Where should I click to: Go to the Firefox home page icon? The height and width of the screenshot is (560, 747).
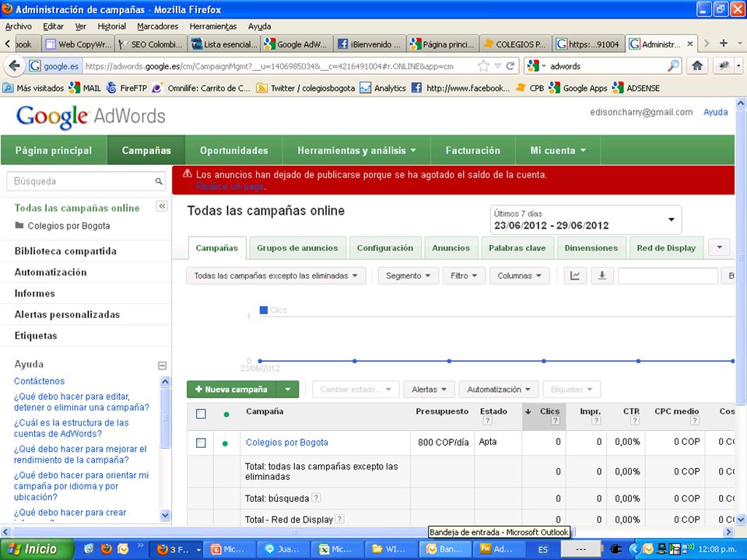[697, 66]
